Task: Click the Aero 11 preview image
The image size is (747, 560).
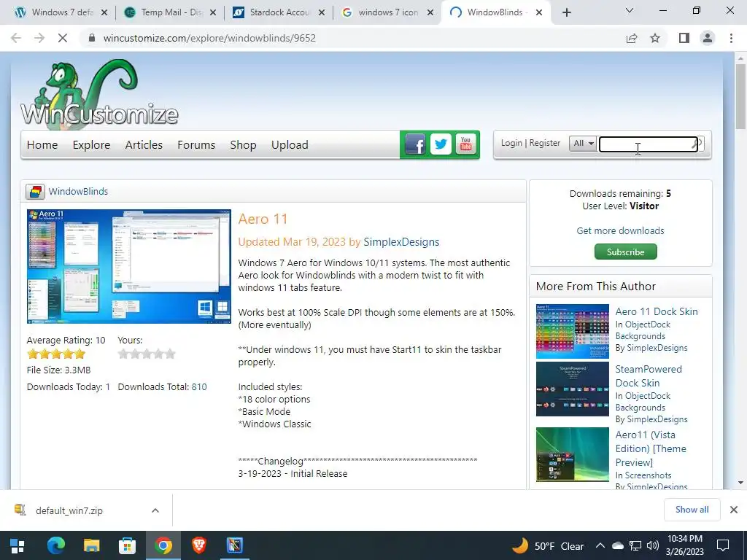Action: pos(128,266)
